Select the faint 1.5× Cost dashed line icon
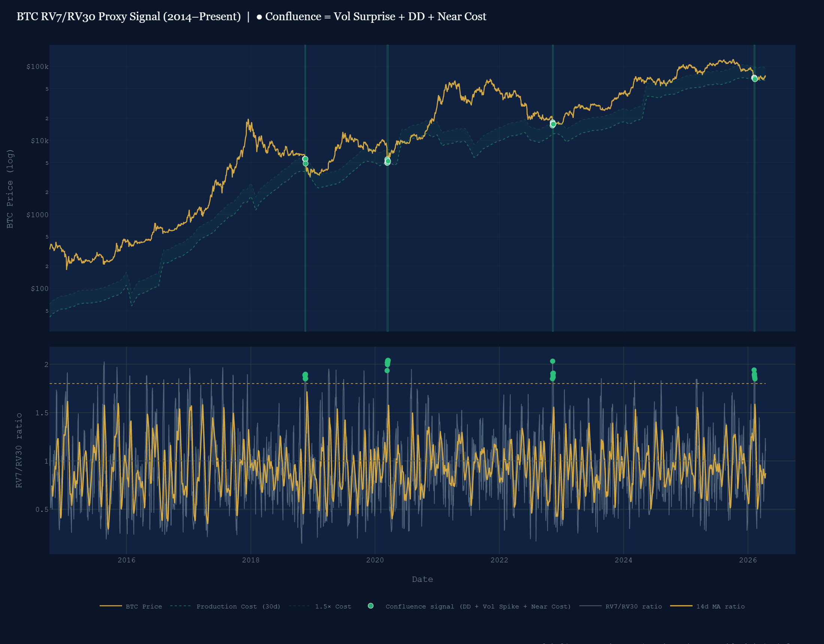This screenshot has width=824, height=644. 299,607
